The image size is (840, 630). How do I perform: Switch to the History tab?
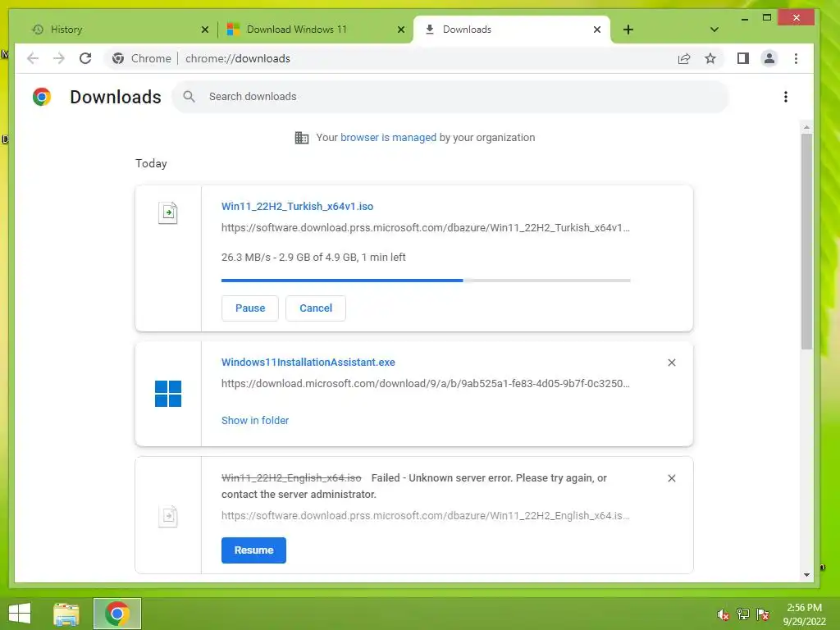(x=119, y=30)
